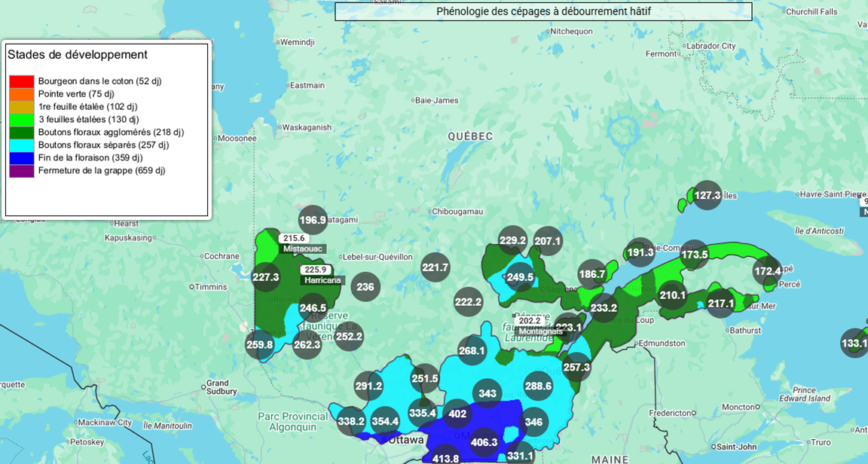This screenshot has height=464, width=868.
Task: Click the purple Fermeture de la grappe swatch
Action: tap(22, 171)
